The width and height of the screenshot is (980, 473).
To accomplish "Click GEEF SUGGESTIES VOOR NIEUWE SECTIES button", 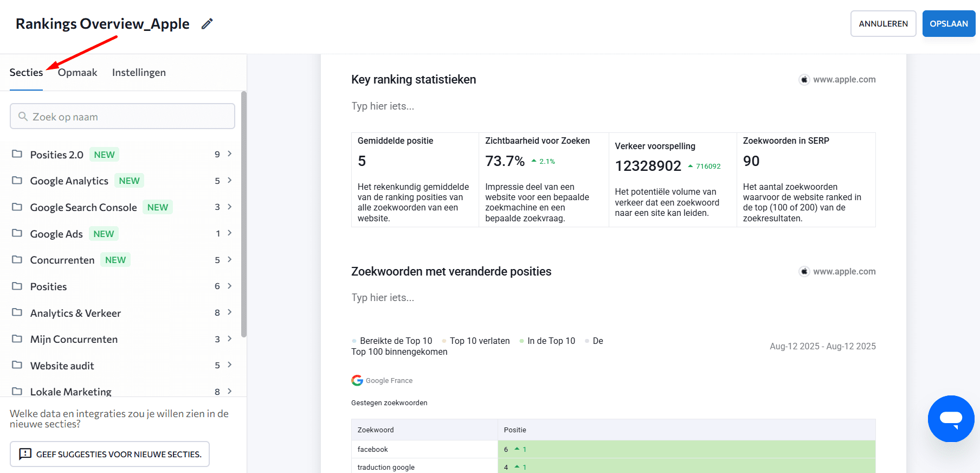I will click(110, 454).
